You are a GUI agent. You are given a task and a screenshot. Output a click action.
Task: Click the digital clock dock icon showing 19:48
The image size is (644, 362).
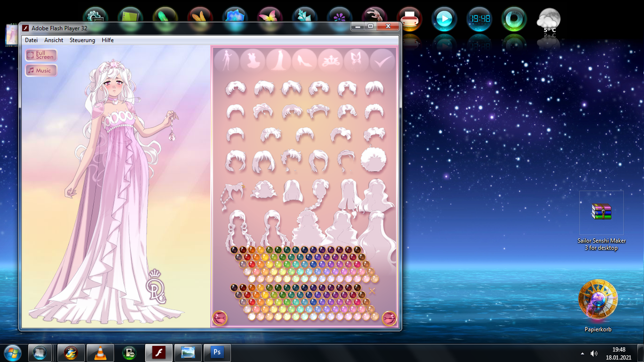(479, 19)
